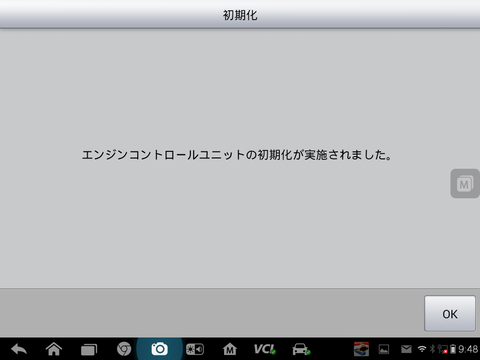The height and width of the screenshot is (360, 480).
Task: Open the colorful app notification icon
Action: click(361, 349)
